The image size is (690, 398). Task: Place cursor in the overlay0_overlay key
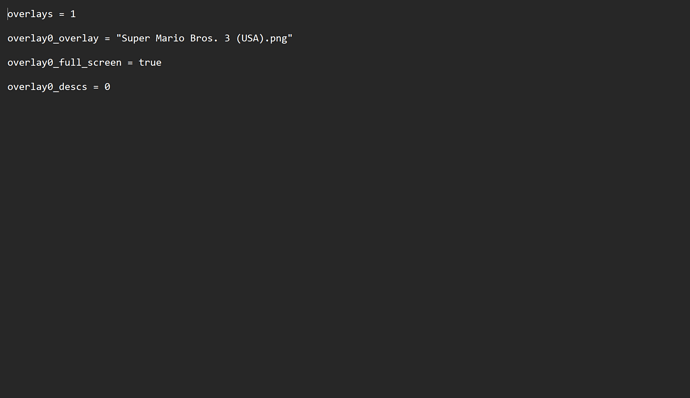pos(53,38)
